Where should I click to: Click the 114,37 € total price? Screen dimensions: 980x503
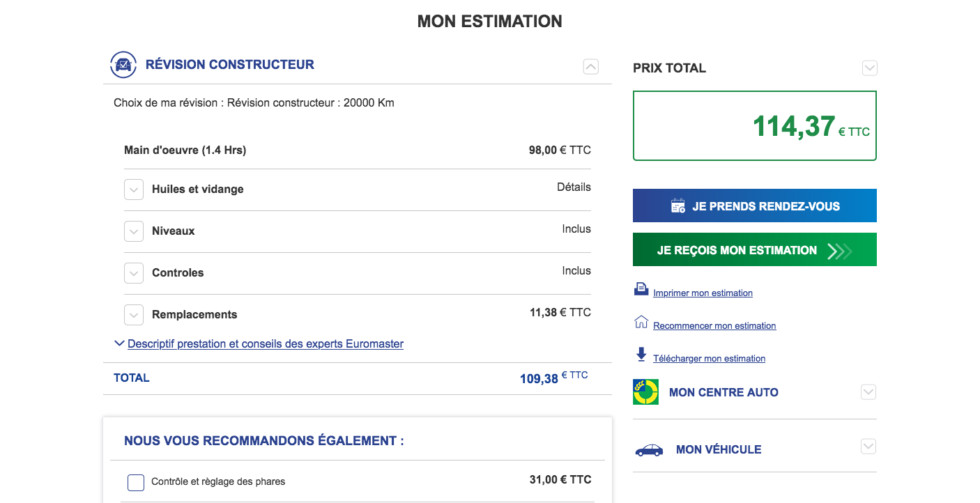pyautogui.click(x=811, y=127)
